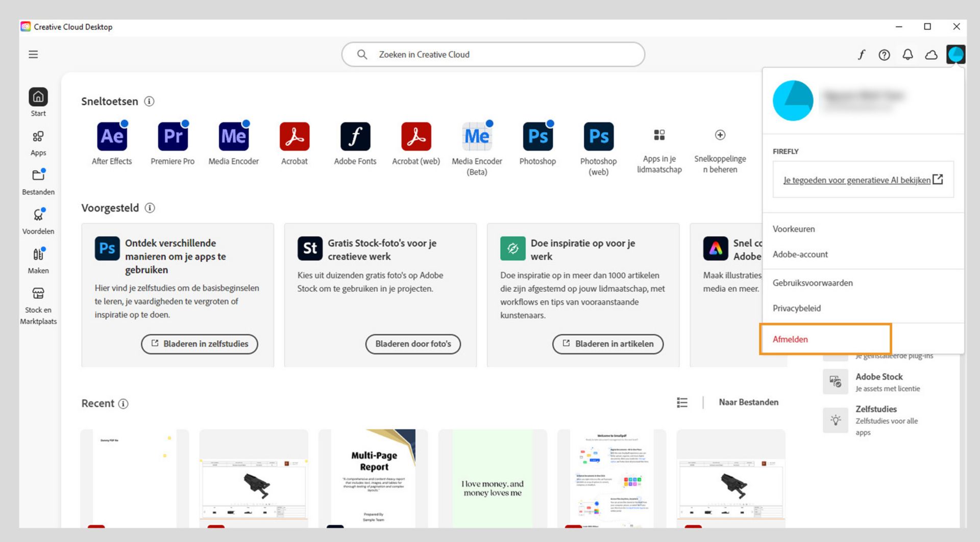Launch Premiere Pro shortcut
This screenshot has height=542, width=980.
click(173, 136)
